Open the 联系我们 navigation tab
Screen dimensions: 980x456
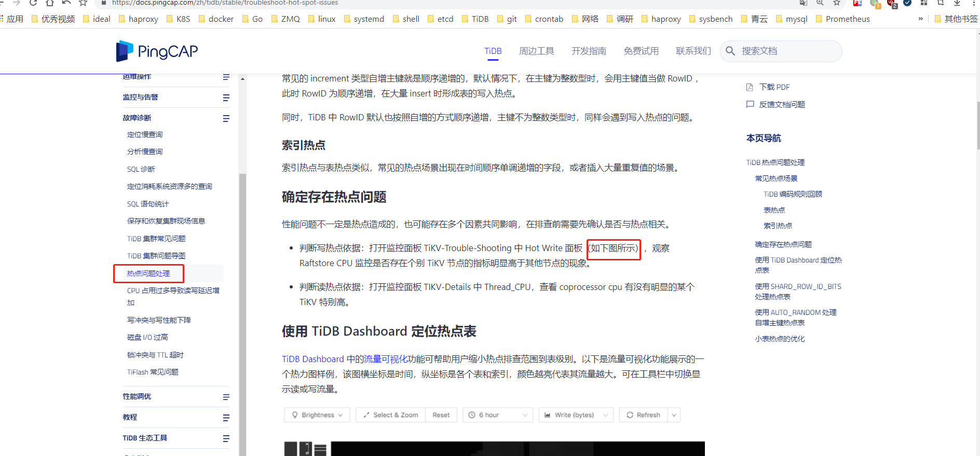point(693,51)
